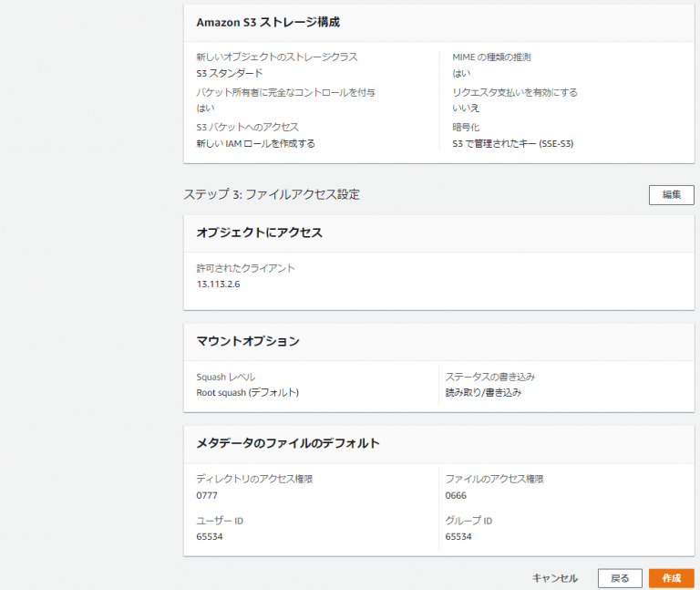Click the SSE-S3 encryption value

click(512, 143)
